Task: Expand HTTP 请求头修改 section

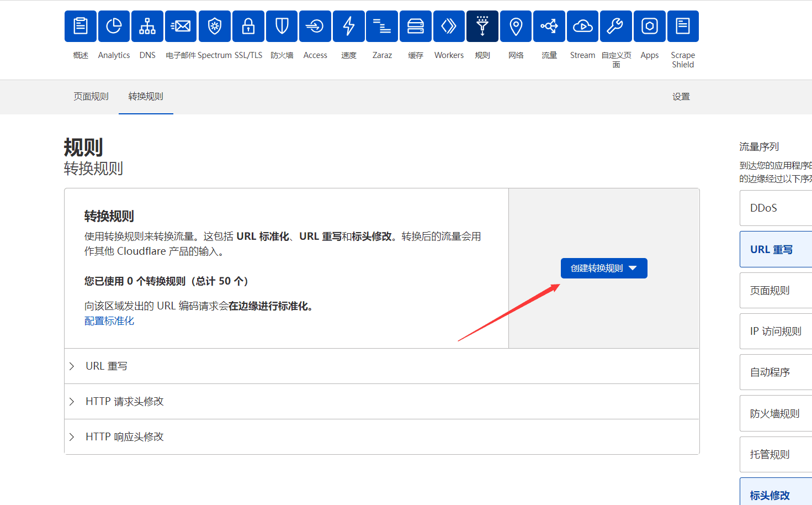Action: tap(124, 402)
